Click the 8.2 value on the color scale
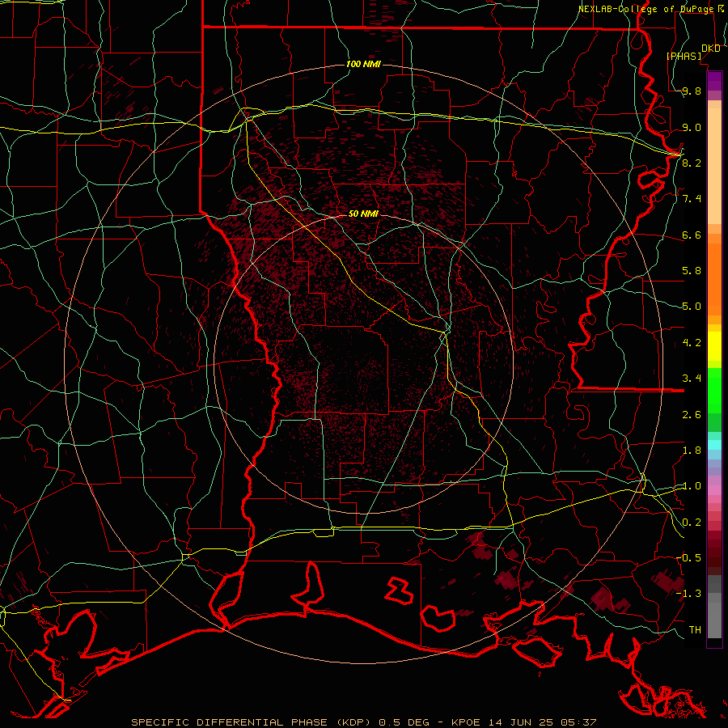The height and width of the screenshot is (728, 728). coord(692,163)
